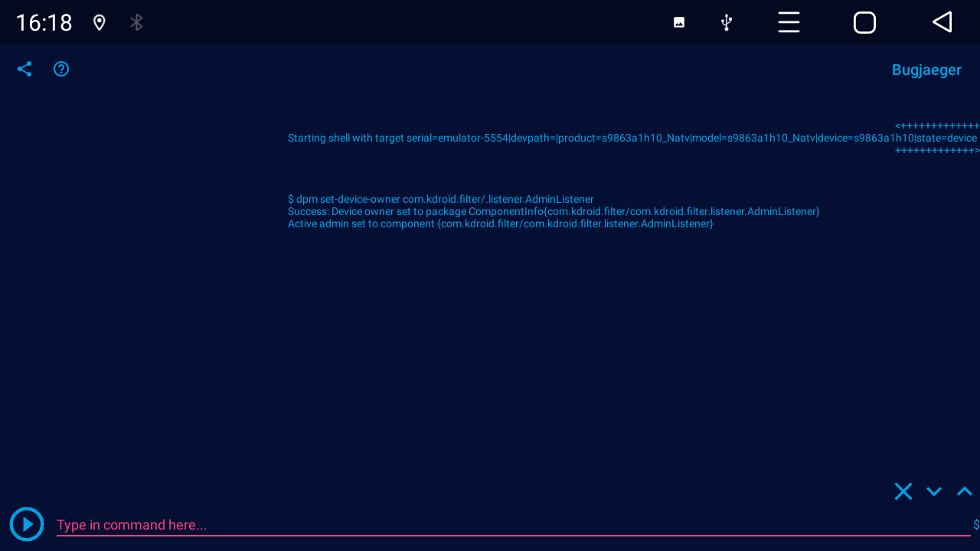Tap the image notification icon
The height and width of the screenshot is (551, 980).
click(x=679, y=22)
